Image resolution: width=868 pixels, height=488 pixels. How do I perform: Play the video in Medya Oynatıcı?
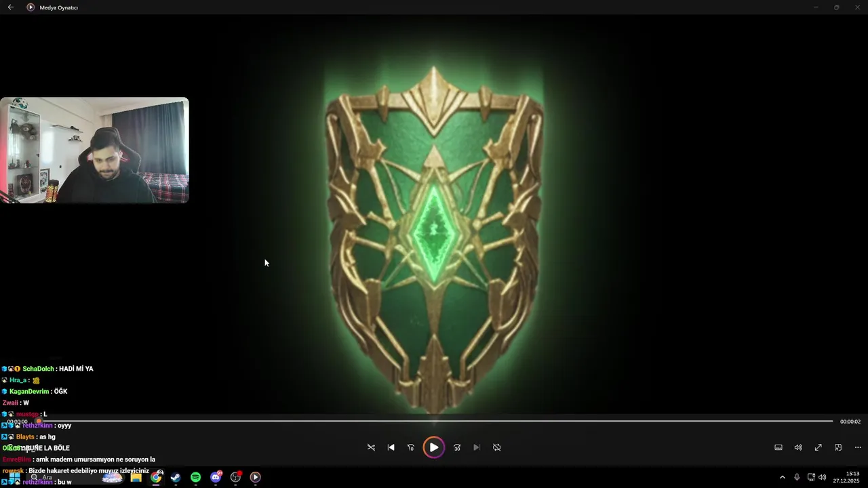pyautogui.click(x=434, y=447)
